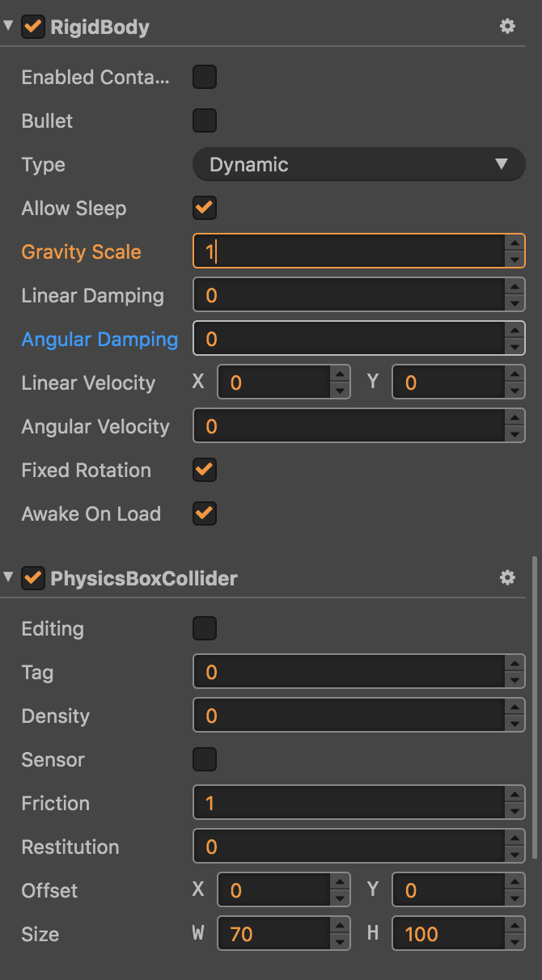Image resolution: width=542 pixels, height=980 pixels.
Task: Click the Angular Damping property label
Action: tap(100, 340)
